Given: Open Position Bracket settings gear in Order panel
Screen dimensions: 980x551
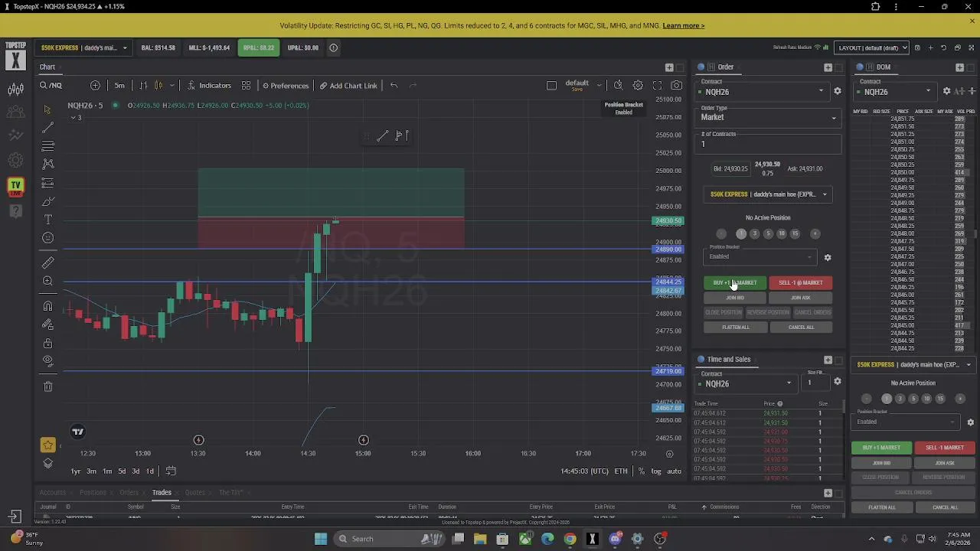Looking at the screenshot, I should (x=828, y=258).
